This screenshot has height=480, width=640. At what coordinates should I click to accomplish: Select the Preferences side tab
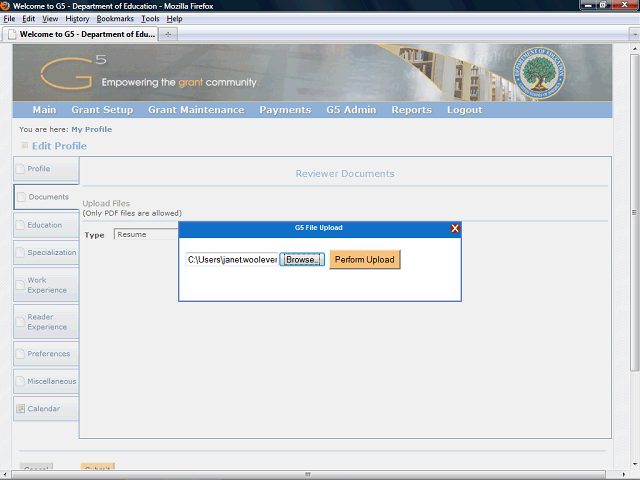(46, 353)
